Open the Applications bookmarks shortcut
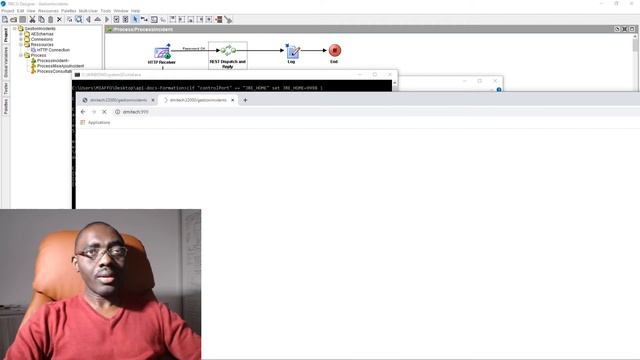 tap(96, 122)
